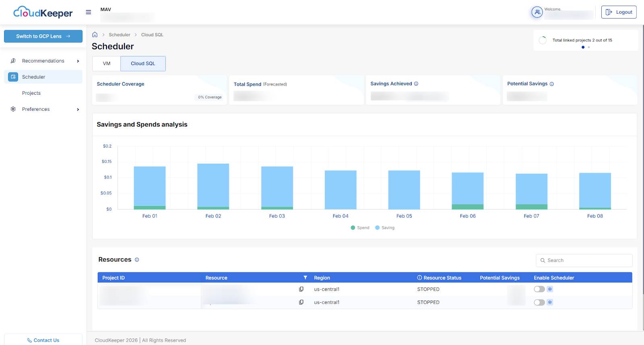Copy the first resource name
The image size is (644, 345).
[x=301, y=289]
